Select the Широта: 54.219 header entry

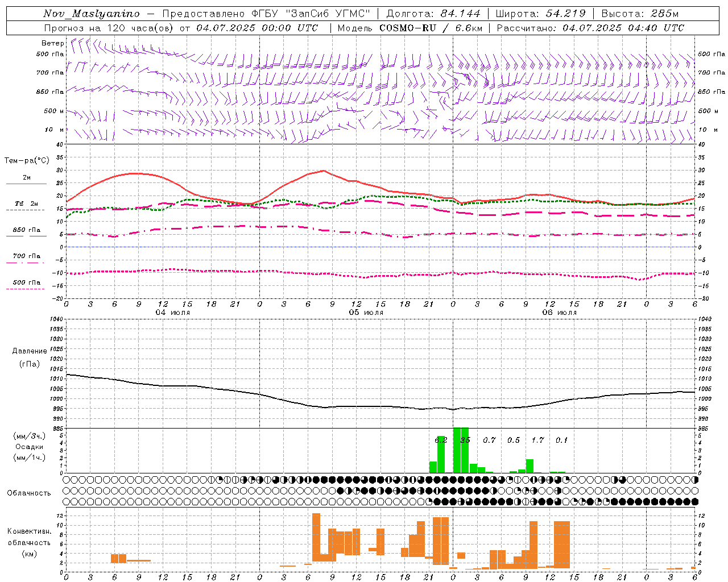click(x=540, y=14)
